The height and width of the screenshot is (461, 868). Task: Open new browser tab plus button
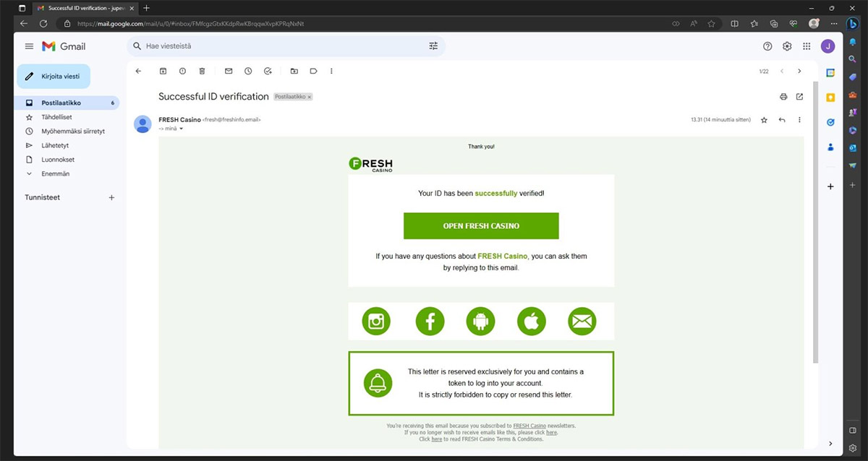click(147, 8)
